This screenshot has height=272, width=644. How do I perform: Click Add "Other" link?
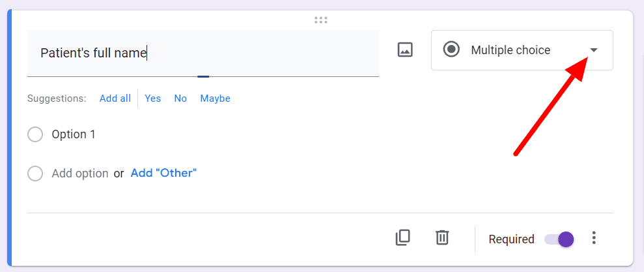pyautogui.click(x=163, y=173)
